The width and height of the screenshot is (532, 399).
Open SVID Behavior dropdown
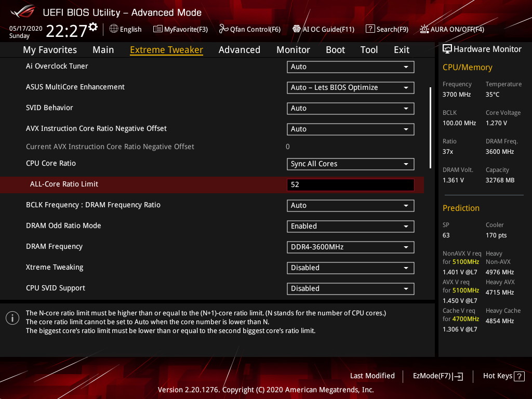[x=351, y=108]
